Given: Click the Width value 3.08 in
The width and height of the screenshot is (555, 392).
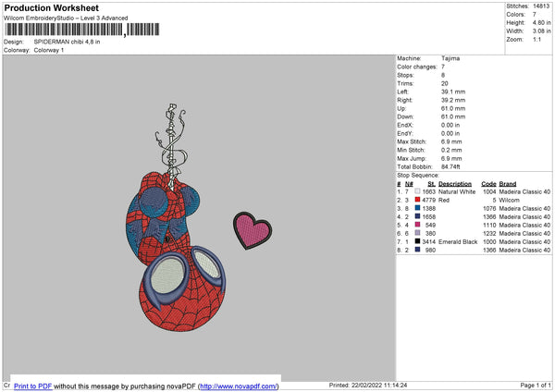Looking at the screenshot, I should 541,31.
